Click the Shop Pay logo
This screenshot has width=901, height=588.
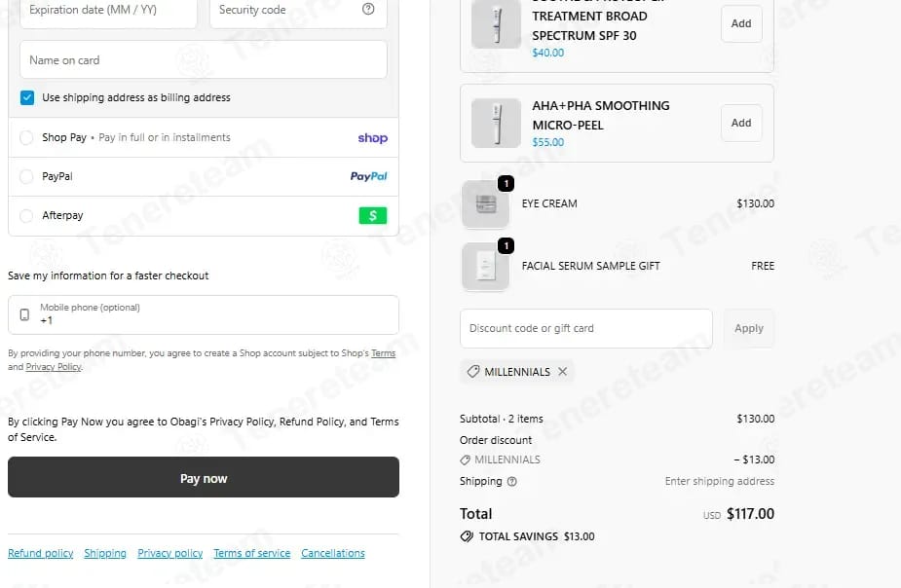click(372, 138)
